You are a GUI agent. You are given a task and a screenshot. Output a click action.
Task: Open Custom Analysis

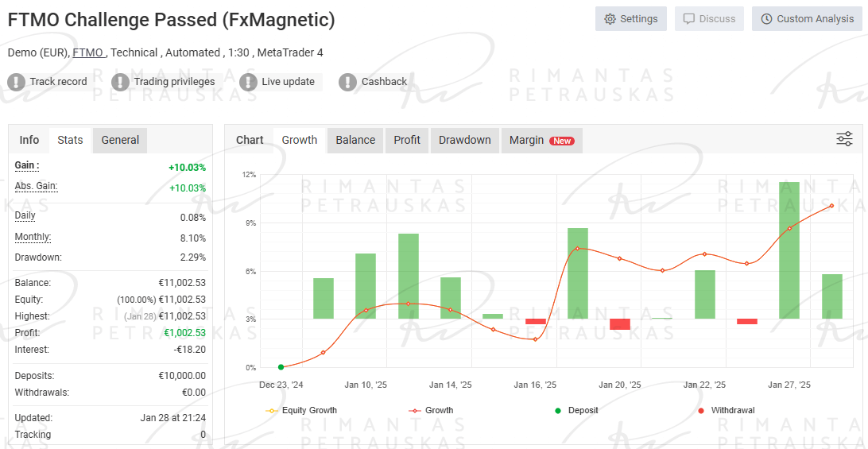tap(807, 19)
